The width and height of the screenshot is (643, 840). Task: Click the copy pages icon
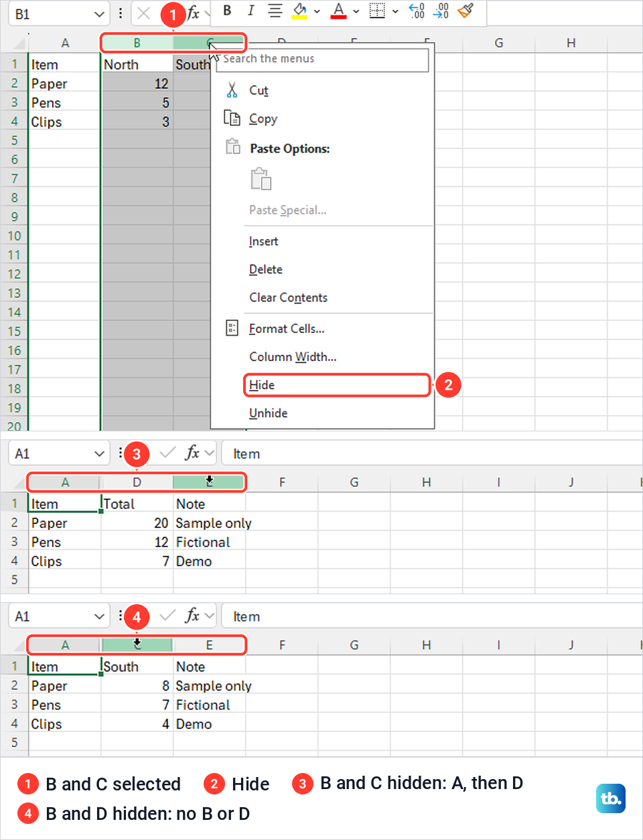click(x=232, y=118)
